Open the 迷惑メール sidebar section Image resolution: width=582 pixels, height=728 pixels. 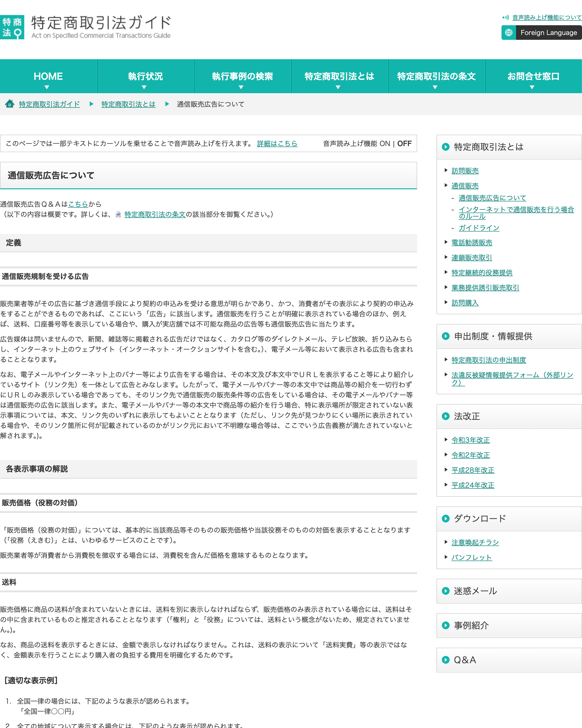509,591
